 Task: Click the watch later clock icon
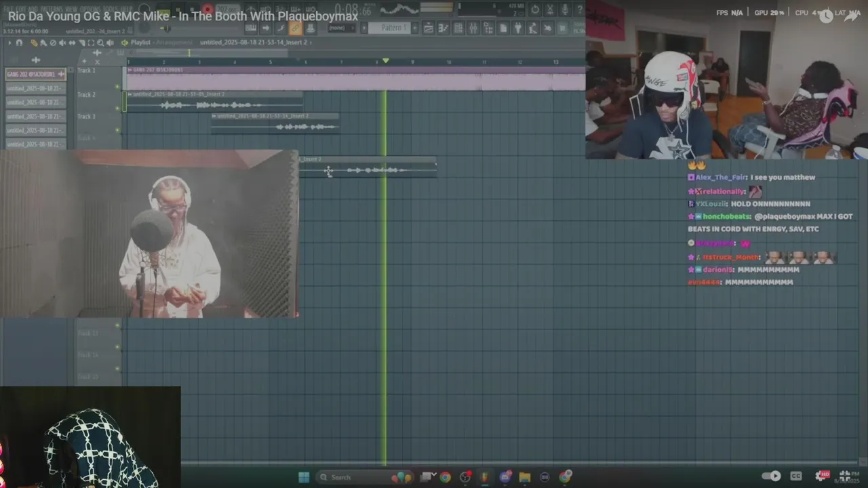coord(826,17)
